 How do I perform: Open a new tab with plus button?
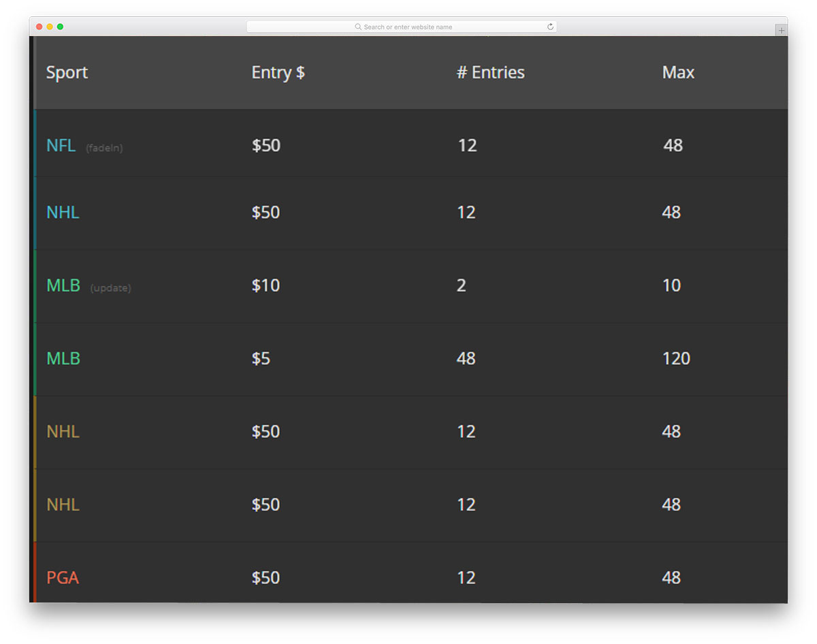tap(781, 31)
